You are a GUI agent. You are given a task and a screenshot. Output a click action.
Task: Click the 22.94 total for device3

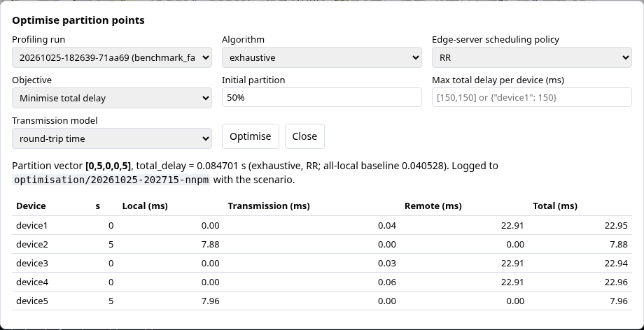(x=616, y=263)
